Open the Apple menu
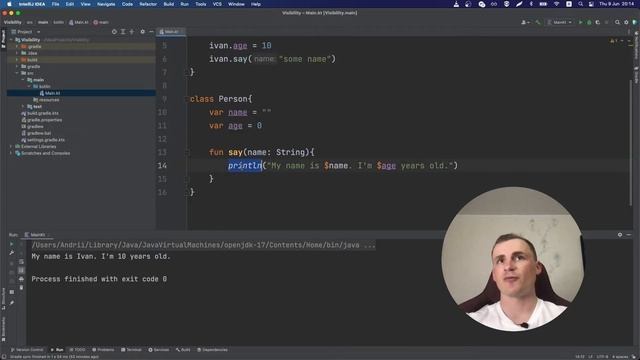Screen dimensions: 640x360 [x=9, y=4]
